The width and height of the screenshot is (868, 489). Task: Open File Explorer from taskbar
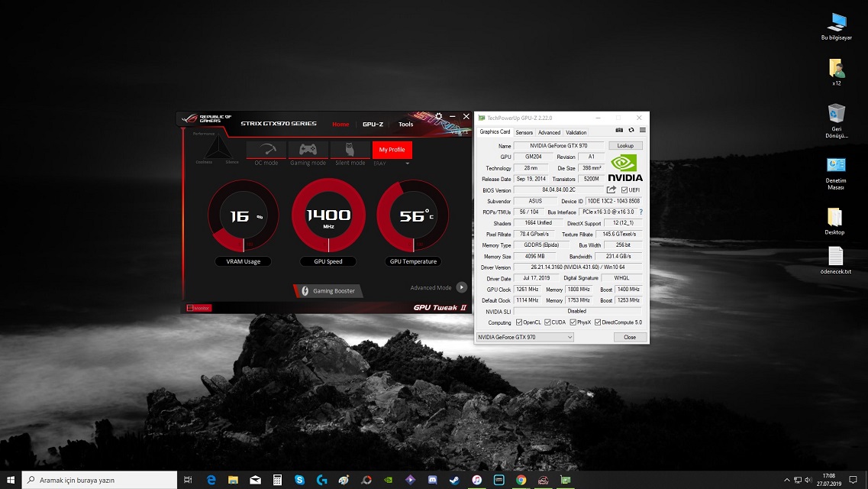[x=233, y=480]
